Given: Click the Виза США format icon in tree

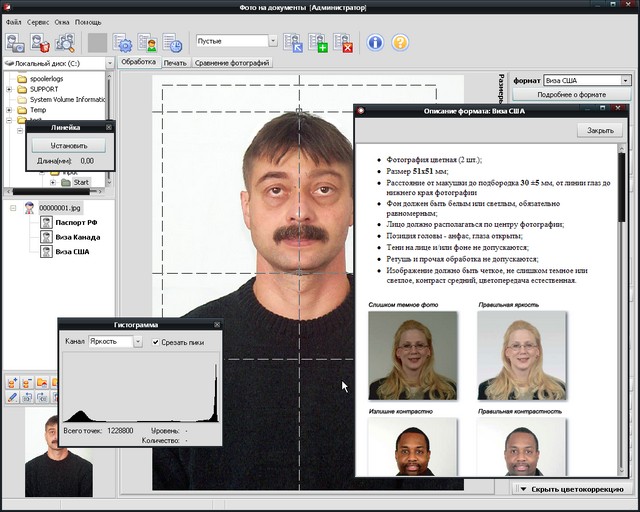Looking at the screenshot, I should point(46,252).
